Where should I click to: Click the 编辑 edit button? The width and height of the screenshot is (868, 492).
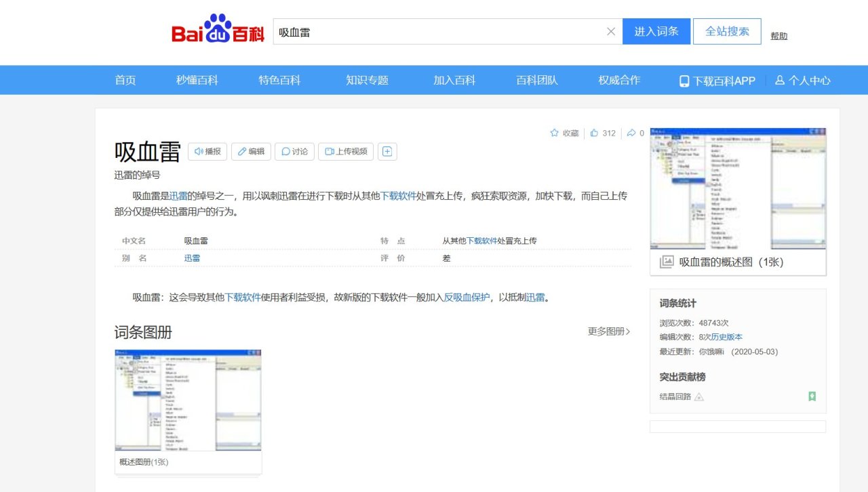point(251,152)
